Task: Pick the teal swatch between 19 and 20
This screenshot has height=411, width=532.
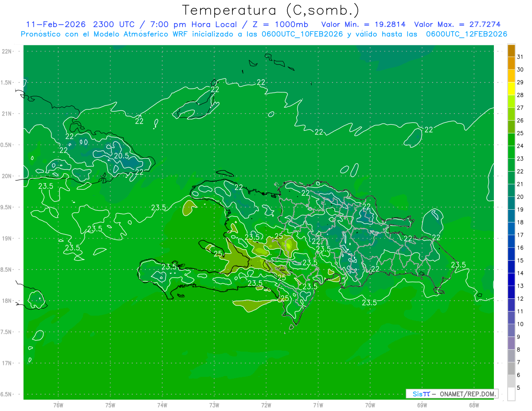Action: pyautogui.click(x=511, y=203)
